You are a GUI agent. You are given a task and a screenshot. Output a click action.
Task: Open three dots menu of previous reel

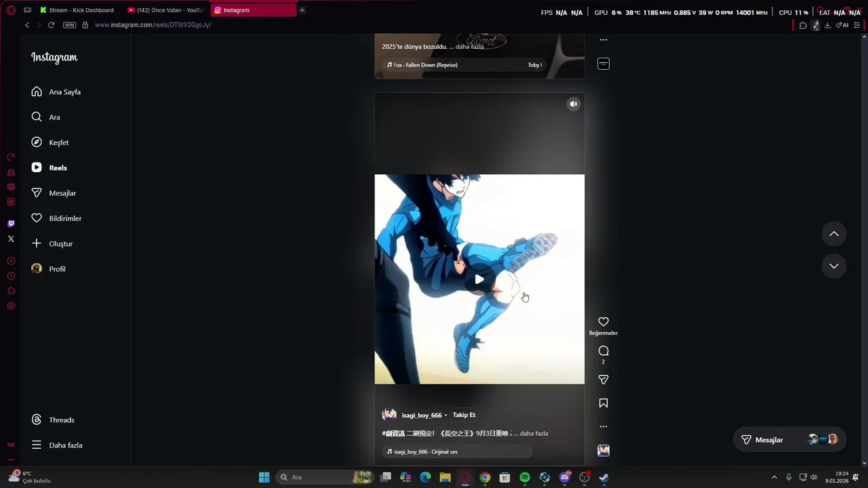[604, 40]
